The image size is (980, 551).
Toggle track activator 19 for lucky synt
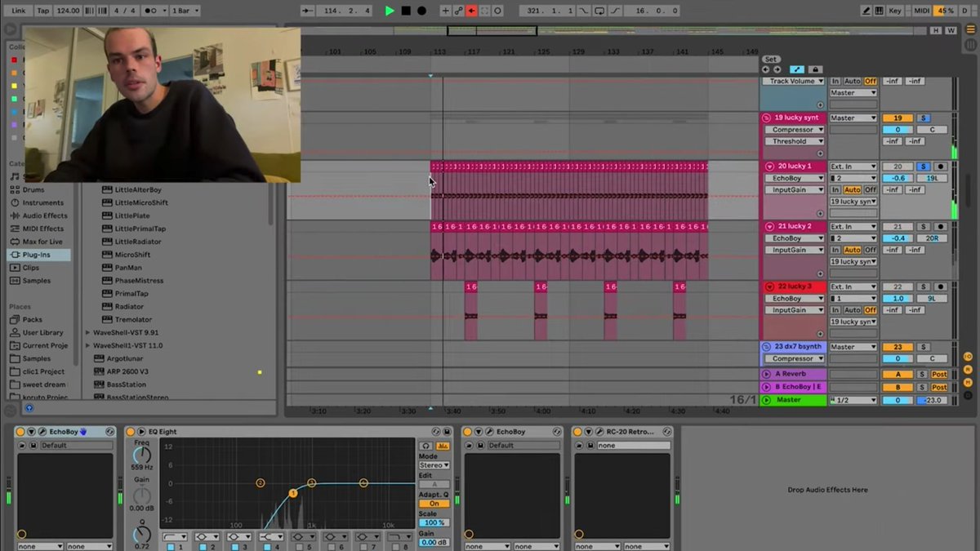(898, 118)
